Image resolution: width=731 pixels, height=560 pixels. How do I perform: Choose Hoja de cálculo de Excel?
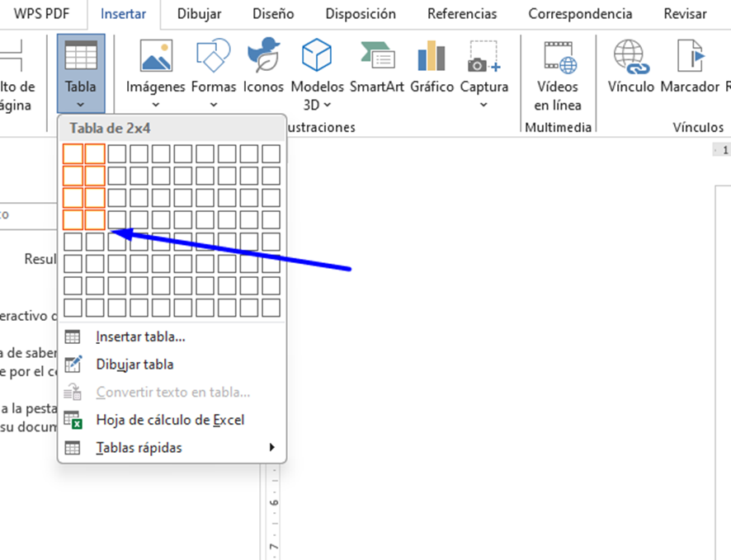pos(172,420)
